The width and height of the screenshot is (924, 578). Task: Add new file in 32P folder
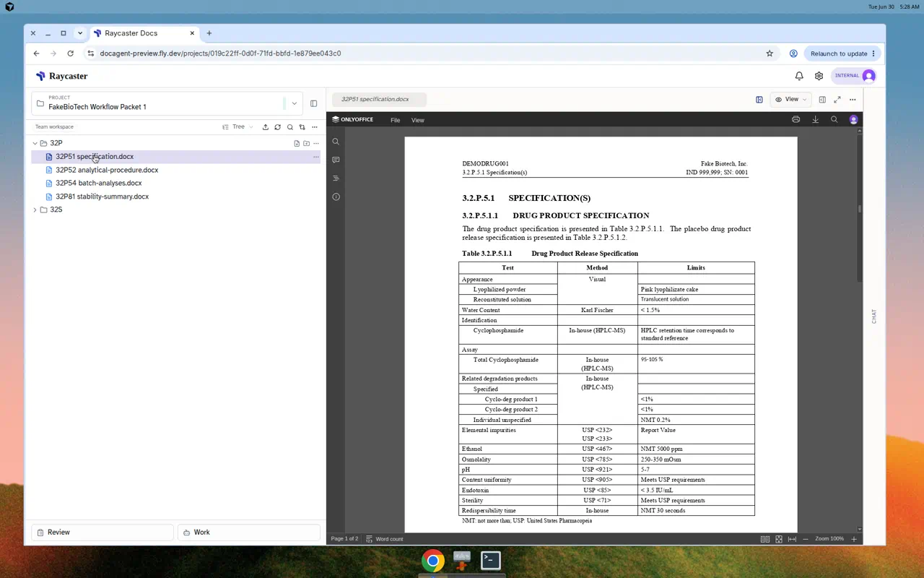[297, 143]
